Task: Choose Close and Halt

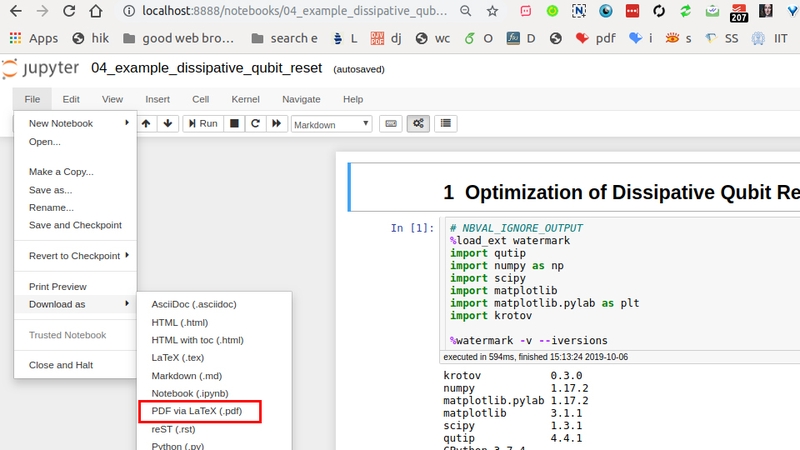Action: [x=76, y=365]
